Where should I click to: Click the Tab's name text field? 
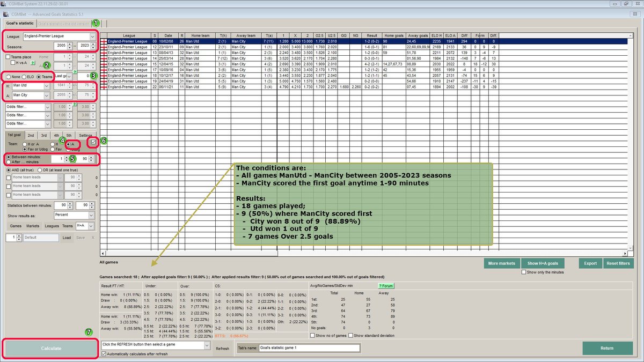coord(309,348)
